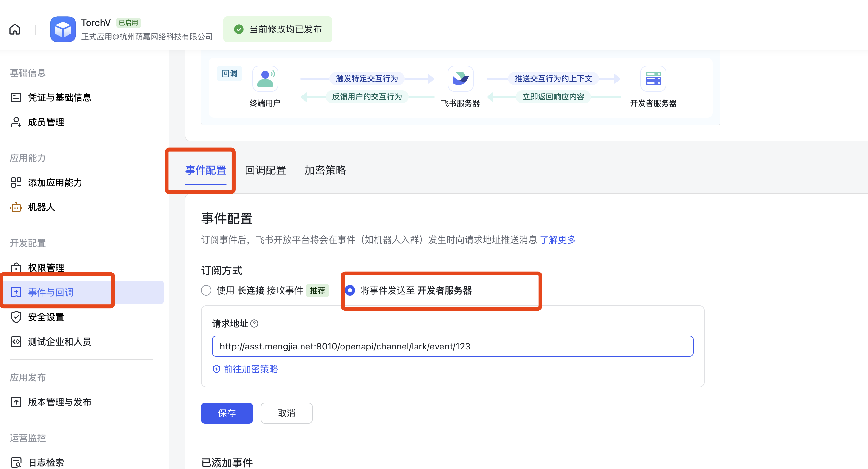Switch to the 回调配置 tab
The image size is (868, 469).
click(x=266, y=170)
